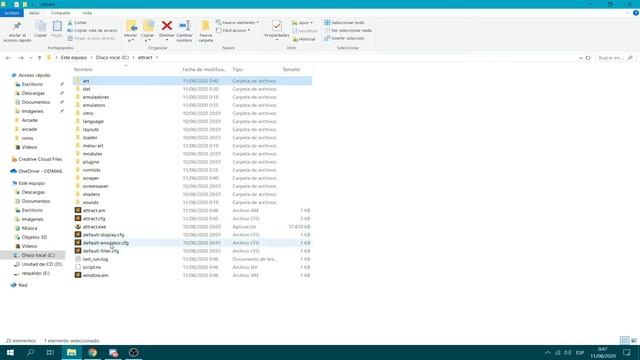Open Unidad de CD (D:) drive
This screenshot has width=640, height=360.
(x=42, y=264)
